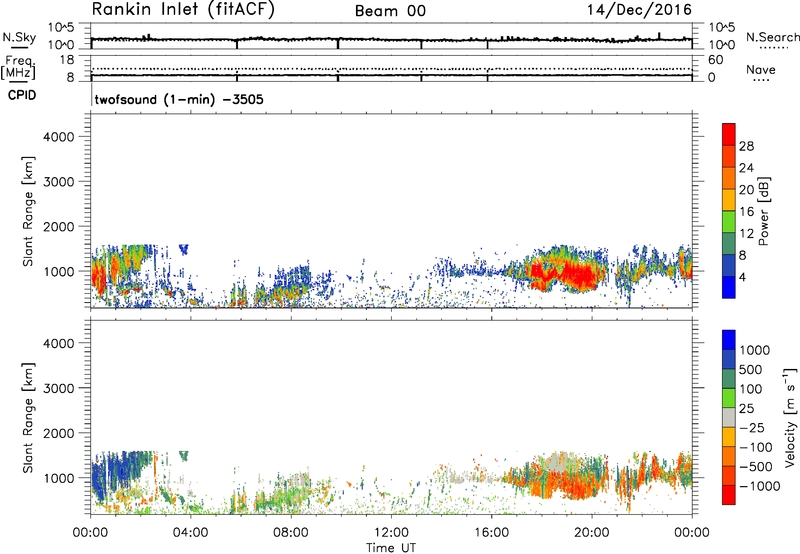Click the 'Velocity [m s⁻¹]' colorbar label

pyautogui.click(x=790, y=417)
